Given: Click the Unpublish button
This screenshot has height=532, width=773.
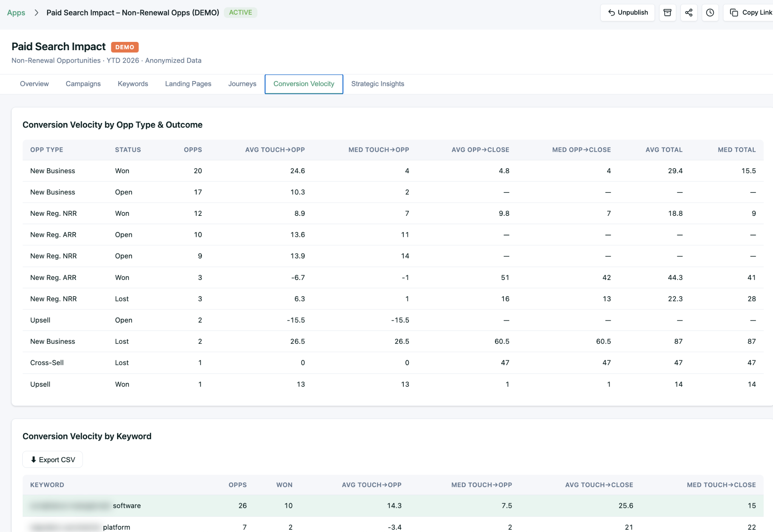Looking at the screenshot, I should pos(628,12).
